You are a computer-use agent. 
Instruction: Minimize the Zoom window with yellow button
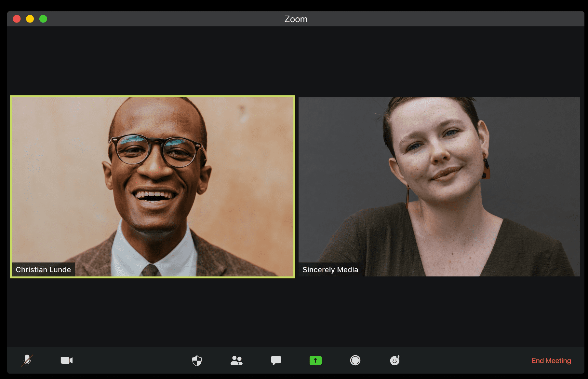click(x=30, y=19)
